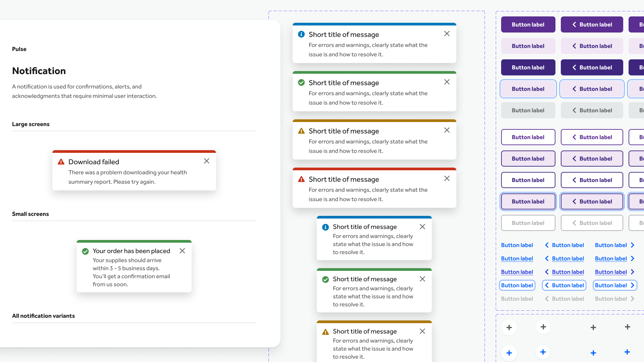Click the red triangle icon in the large Short title error notification
Viewport: 644px width, 362px height.
pyautogui.click(x=302, y=179)
